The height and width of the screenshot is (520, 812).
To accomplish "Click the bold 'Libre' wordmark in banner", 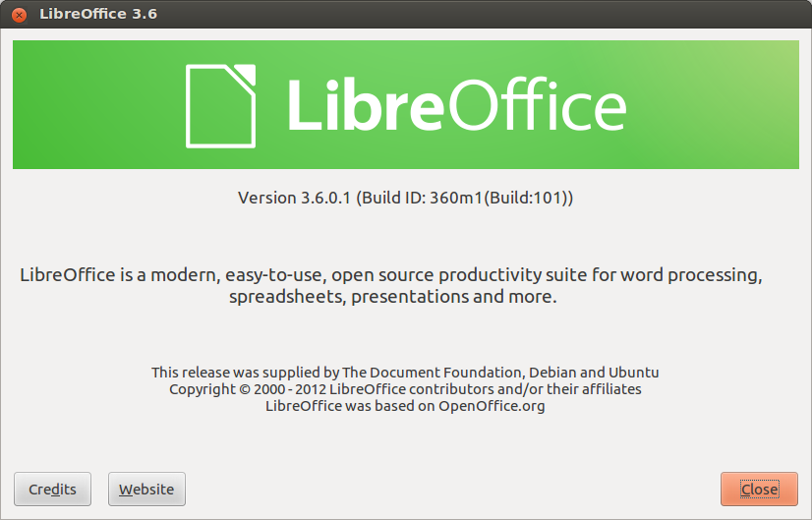I will [x=365, y=105].
